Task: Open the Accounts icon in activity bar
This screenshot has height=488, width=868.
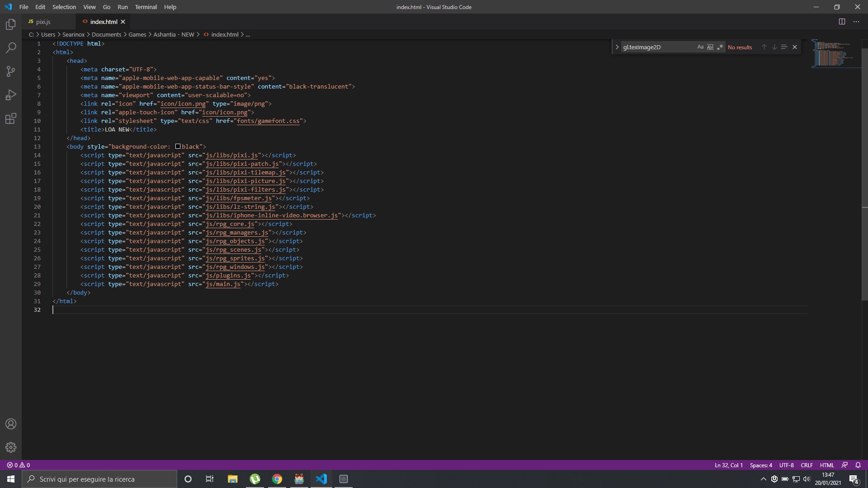Action: 10,424
